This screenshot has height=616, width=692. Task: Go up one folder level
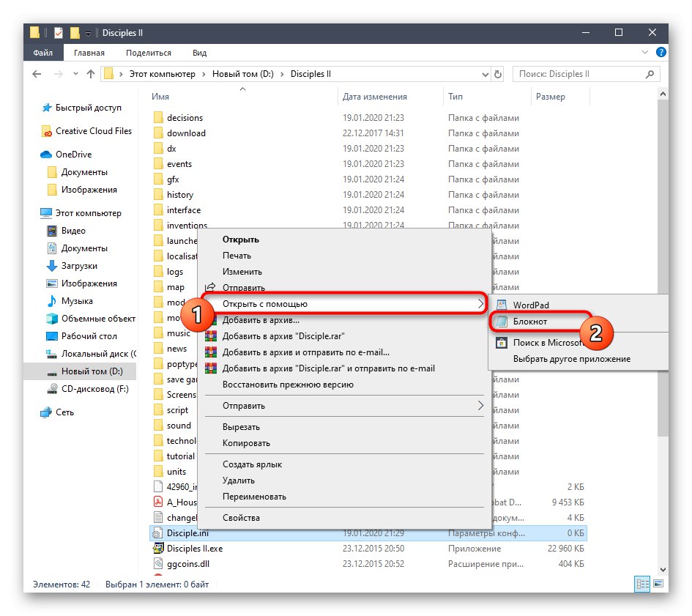click(x=91, y=74)
